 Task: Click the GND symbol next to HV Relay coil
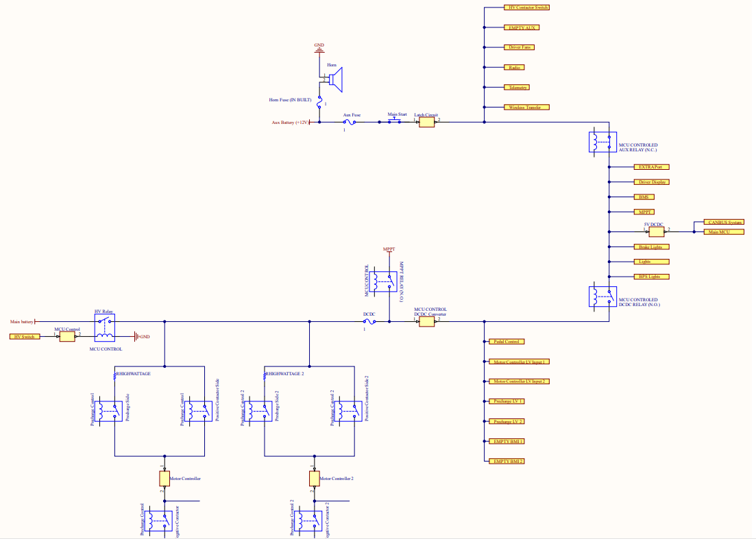[x=137, y=337]
